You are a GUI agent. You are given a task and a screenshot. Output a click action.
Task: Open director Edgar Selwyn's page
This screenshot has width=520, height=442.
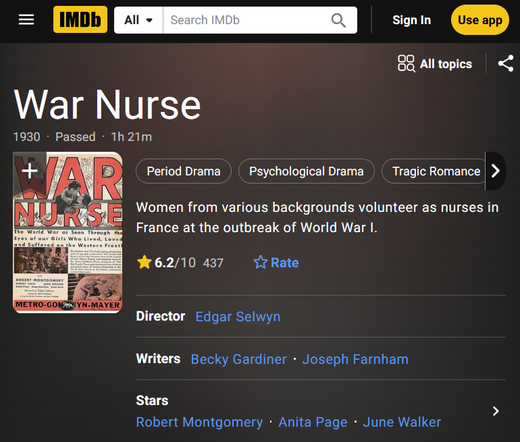(238, 316)
